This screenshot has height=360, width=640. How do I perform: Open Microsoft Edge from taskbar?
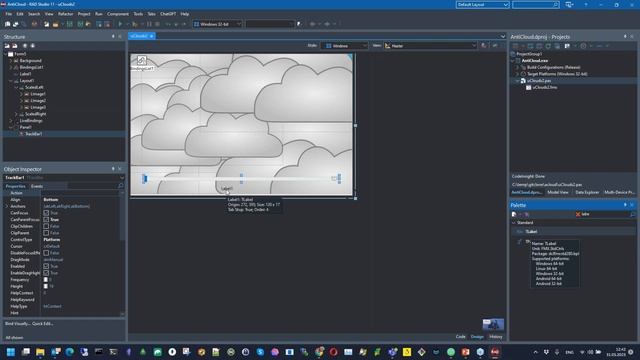pyautogui.click(x=69, y=352)
